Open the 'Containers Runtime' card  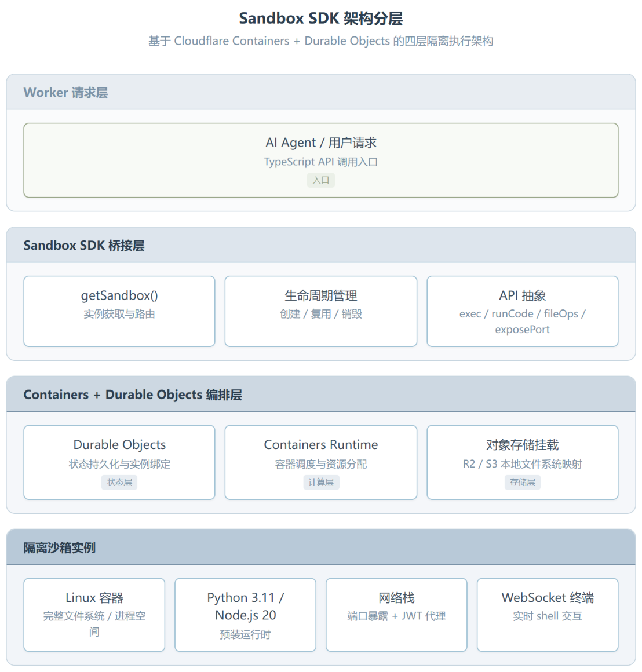(320, 462)
